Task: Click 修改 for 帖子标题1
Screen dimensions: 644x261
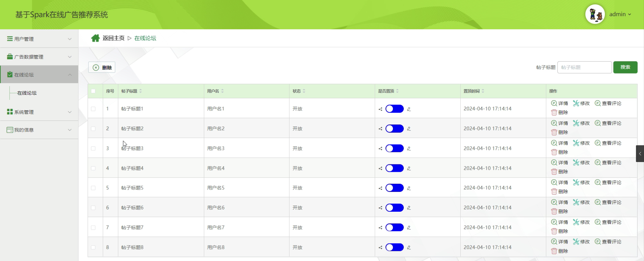Action: point(581,103)
